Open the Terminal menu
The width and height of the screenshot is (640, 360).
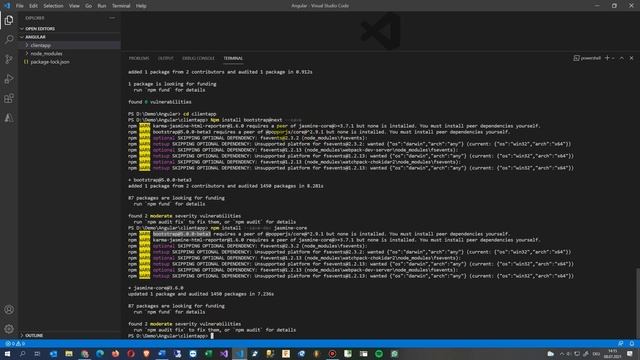[121, 6]
